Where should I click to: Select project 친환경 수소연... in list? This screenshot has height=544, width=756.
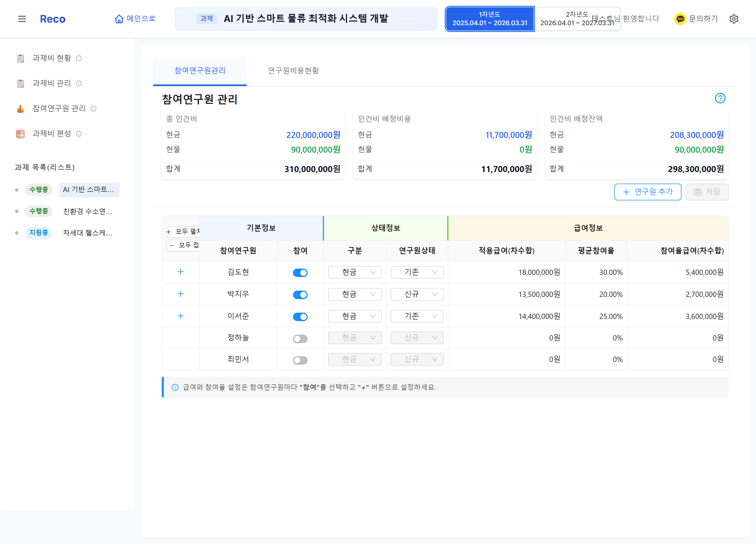88,211
